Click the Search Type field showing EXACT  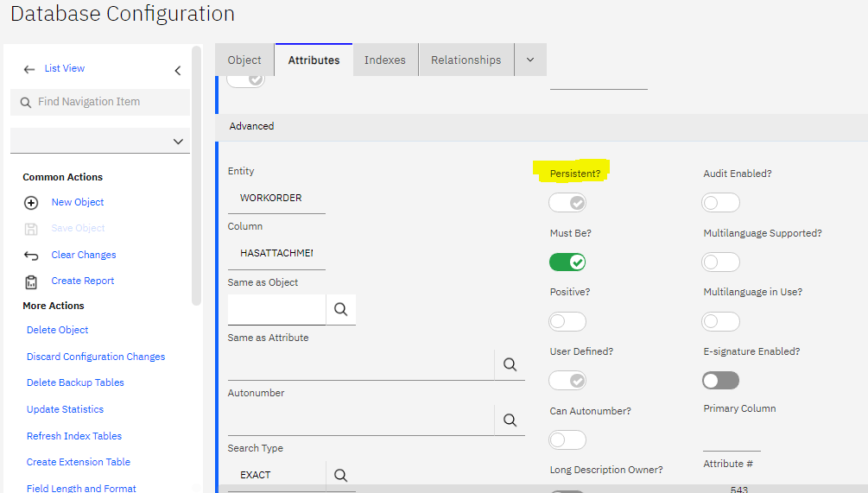[276, 475]
